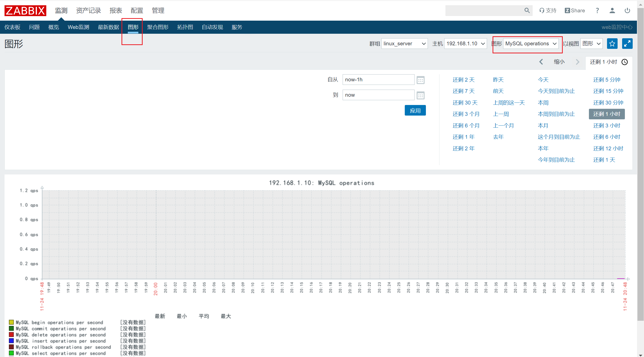644x357 pixels.
Task: Click yellow swatch for begin operations
Action: 11,322
